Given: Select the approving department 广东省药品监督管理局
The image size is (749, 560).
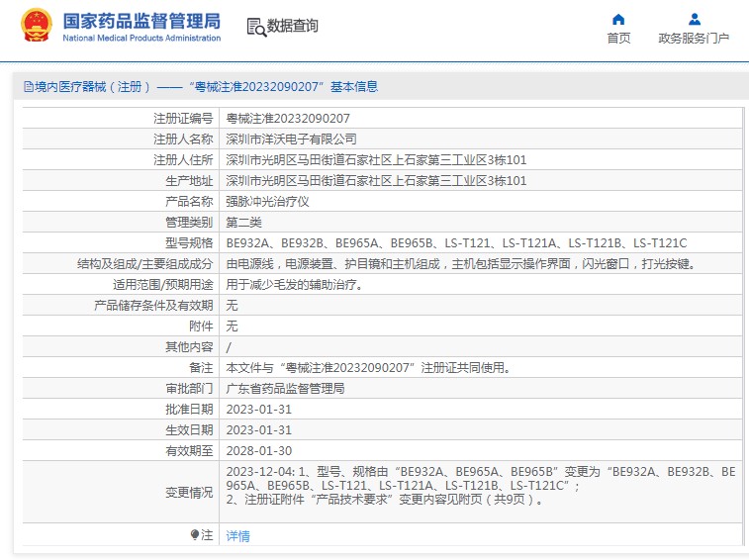Looking at the screenshot, I should pyautogui.click(x=285, y=389).
